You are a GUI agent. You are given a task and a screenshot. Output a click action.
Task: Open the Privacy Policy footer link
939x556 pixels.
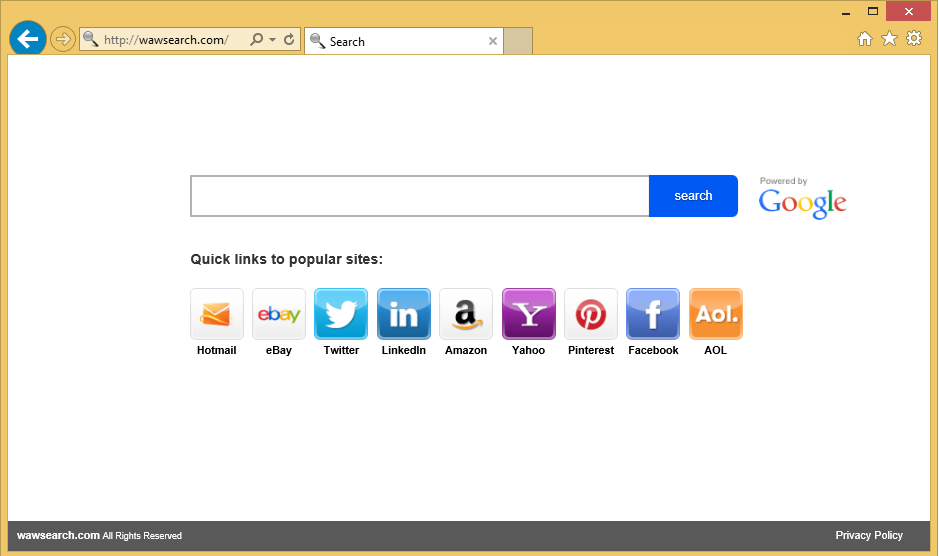tap(869, 535)
